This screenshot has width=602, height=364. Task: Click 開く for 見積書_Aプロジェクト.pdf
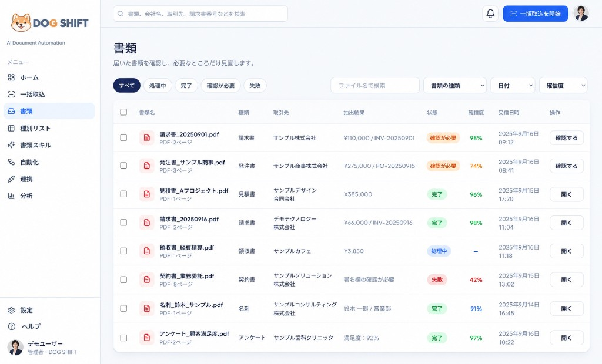click(567, 194)
